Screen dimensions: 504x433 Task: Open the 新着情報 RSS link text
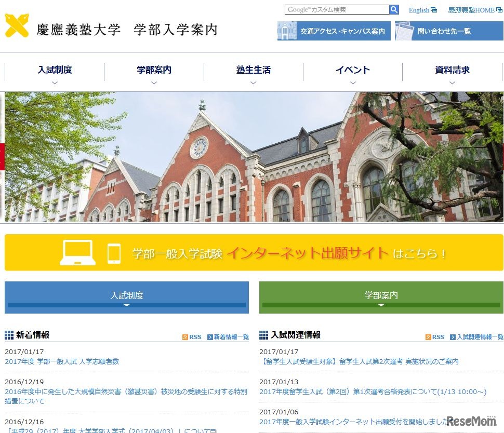pos(195,337)
